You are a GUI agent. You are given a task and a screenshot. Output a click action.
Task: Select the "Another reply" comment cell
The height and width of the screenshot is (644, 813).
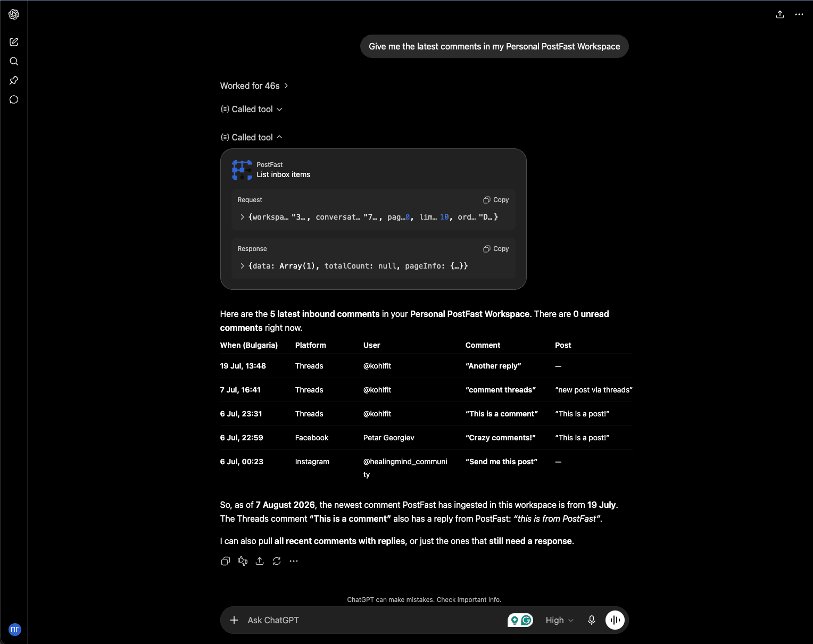(493, 366)
